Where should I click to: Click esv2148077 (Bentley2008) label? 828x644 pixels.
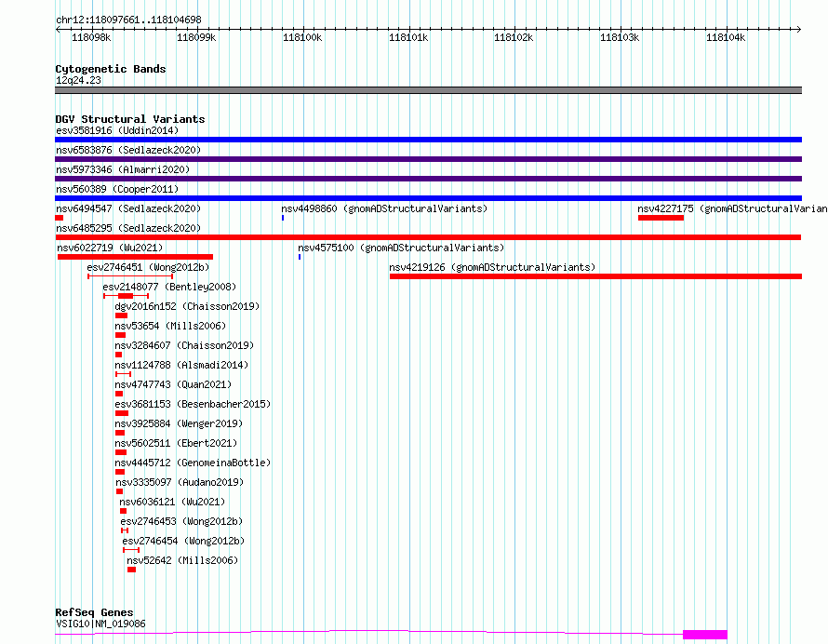coord(169,287)
